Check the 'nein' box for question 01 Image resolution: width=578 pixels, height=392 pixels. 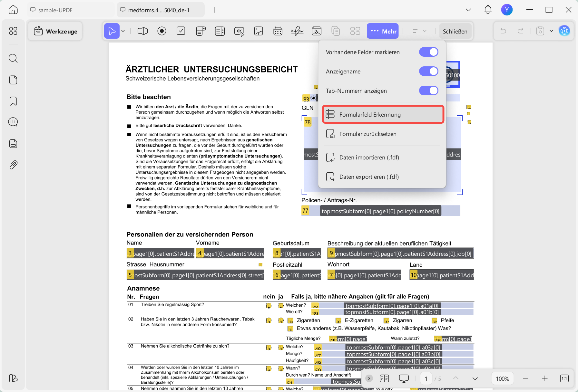coord(269,306)
